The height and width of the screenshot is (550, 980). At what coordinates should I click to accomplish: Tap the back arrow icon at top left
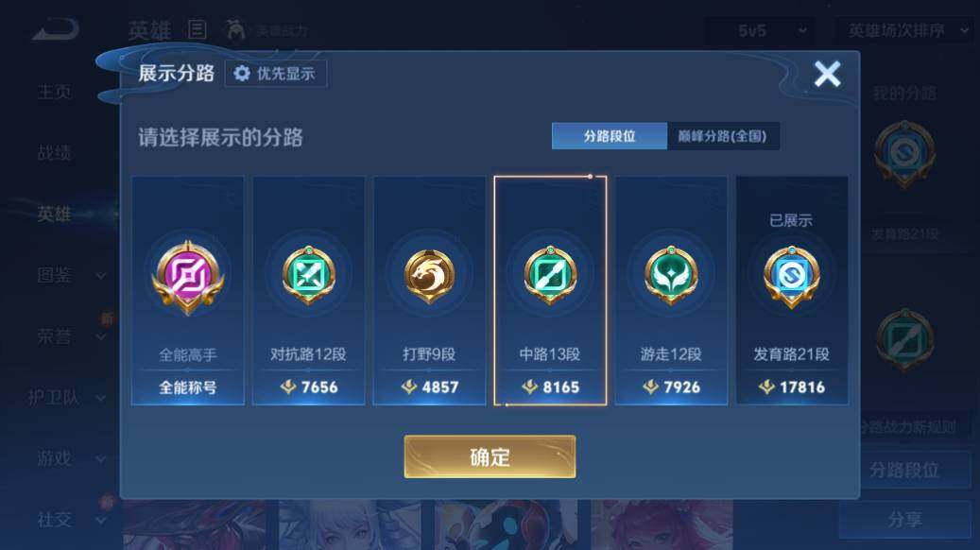(56, 29)
